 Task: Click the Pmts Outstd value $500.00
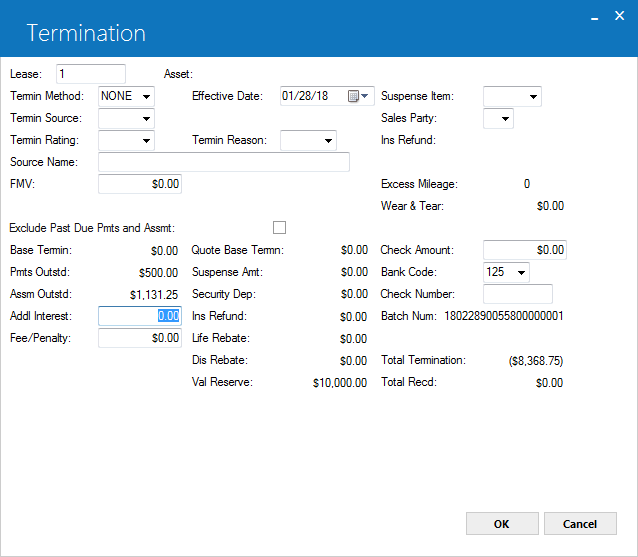[158, 273]
